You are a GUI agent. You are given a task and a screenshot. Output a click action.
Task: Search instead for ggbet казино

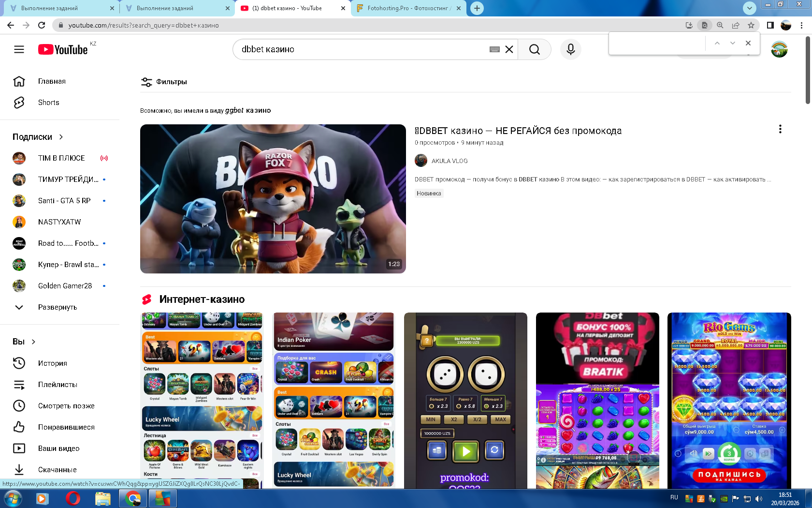pos(248,110)
